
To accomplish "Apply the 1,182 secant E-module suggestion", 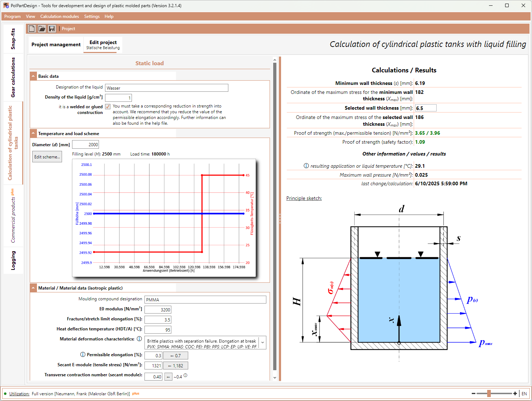I will (176, 366).
